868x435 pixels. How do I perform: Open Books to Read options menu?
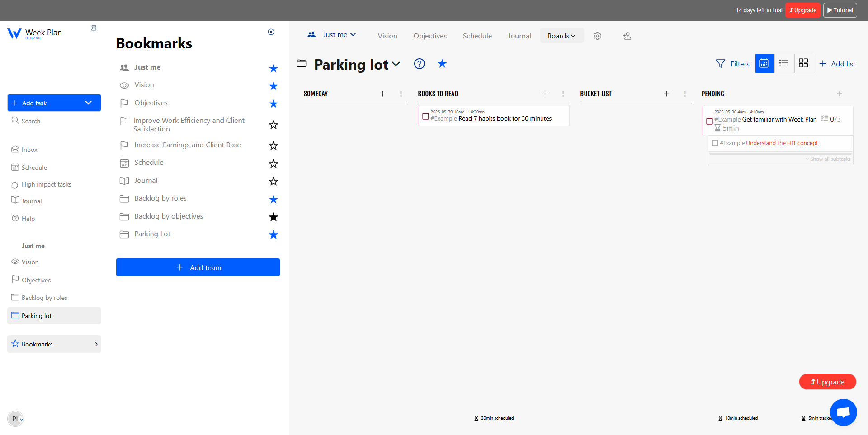click(563, 94)
